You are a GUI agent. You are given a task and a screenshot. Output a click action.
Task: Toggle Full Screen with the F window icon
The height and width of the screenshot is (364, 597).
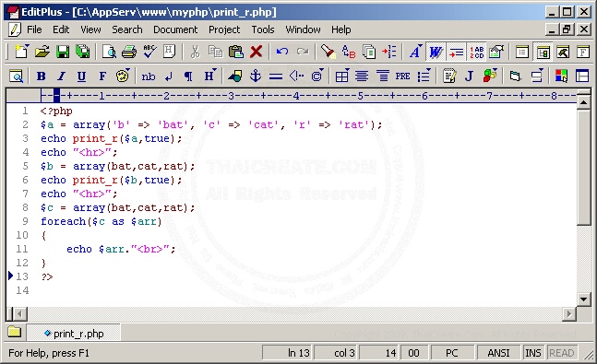tap(583, 52)
